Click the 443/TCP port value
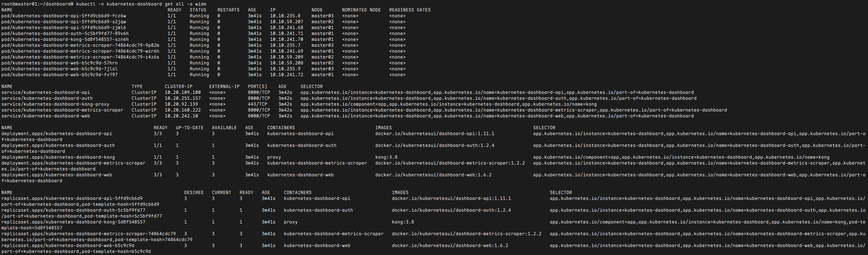868x255 pixels. point(258,104)
